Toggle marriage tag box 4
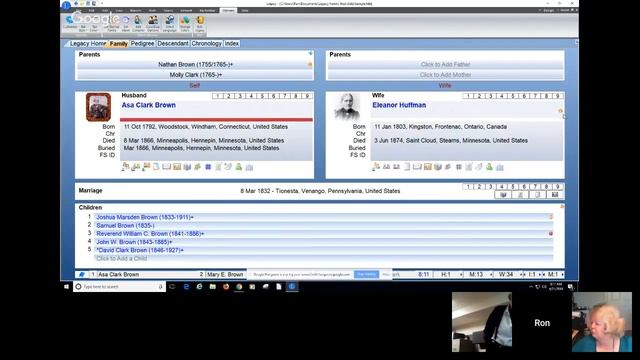Viewport: 640px width, 360px height. pyautogui.click(x=502, y=187)
